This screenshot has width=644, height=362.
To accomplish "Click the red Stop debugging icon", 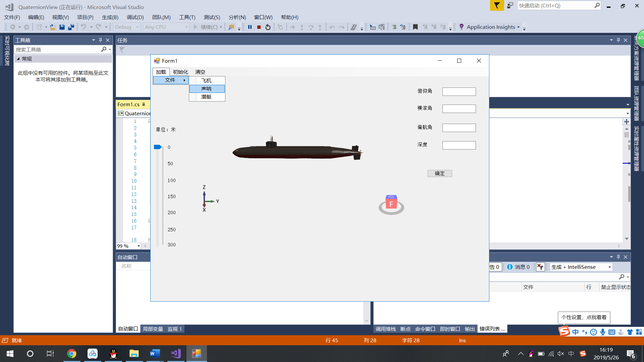I will [x=259, y=27].
